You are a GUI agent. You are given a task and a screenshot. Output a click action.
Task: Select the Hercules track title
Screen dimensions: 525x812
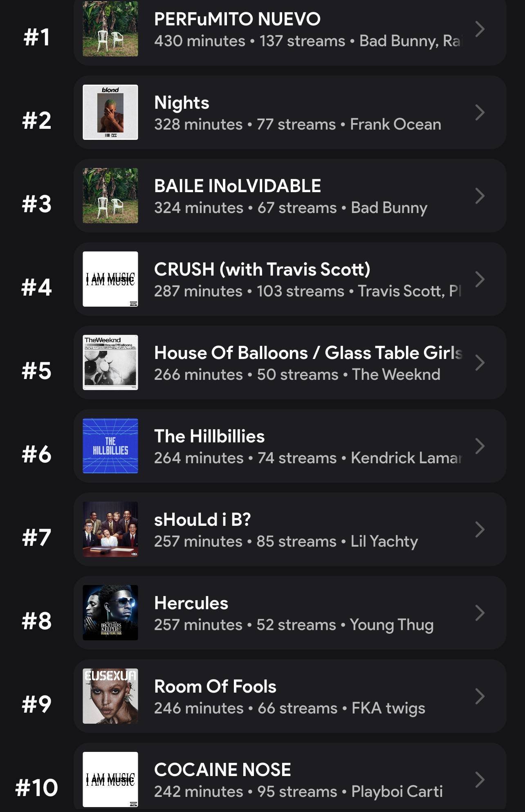191,603
